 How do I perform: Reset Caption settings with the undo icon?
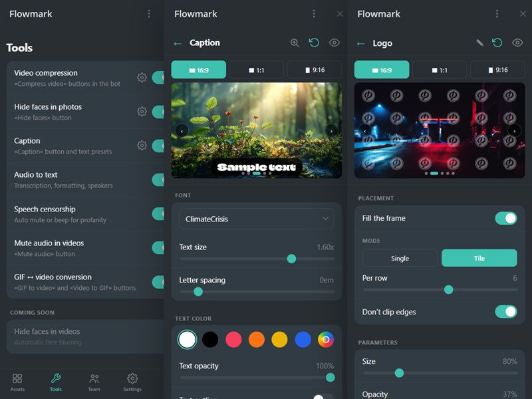coord(314,43)
